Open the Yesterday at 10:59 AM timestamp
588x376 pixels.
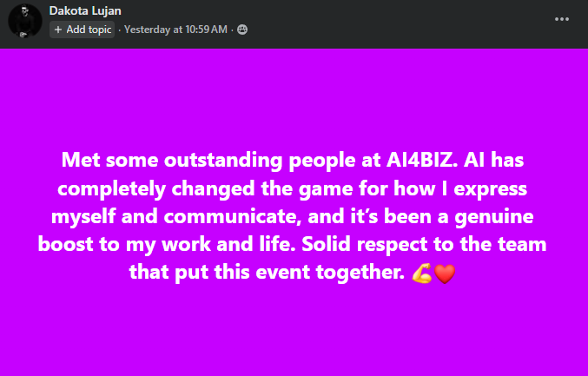[177, 30]
